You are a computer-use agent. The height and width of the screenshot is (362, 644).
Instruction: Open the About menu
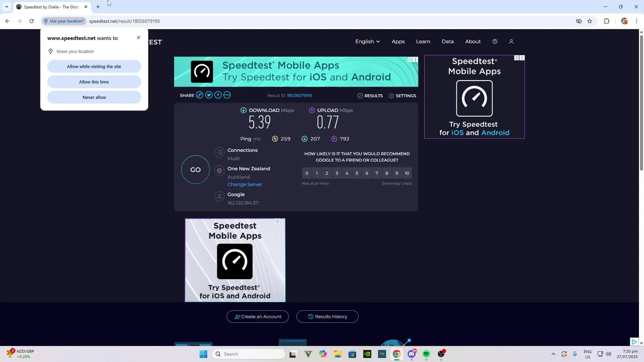[473, 42]
